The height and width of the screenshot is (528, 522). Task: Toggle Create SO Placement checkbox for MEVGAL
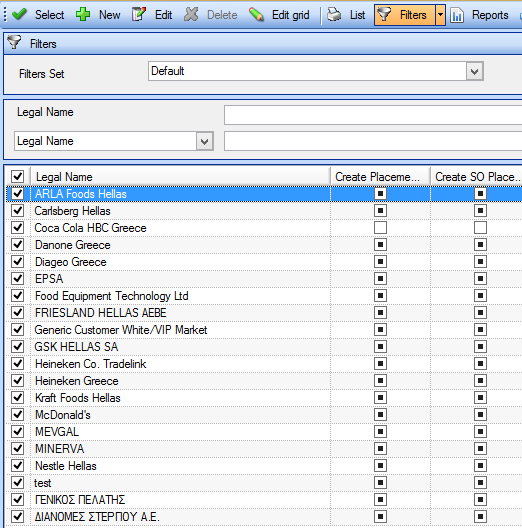480,431
